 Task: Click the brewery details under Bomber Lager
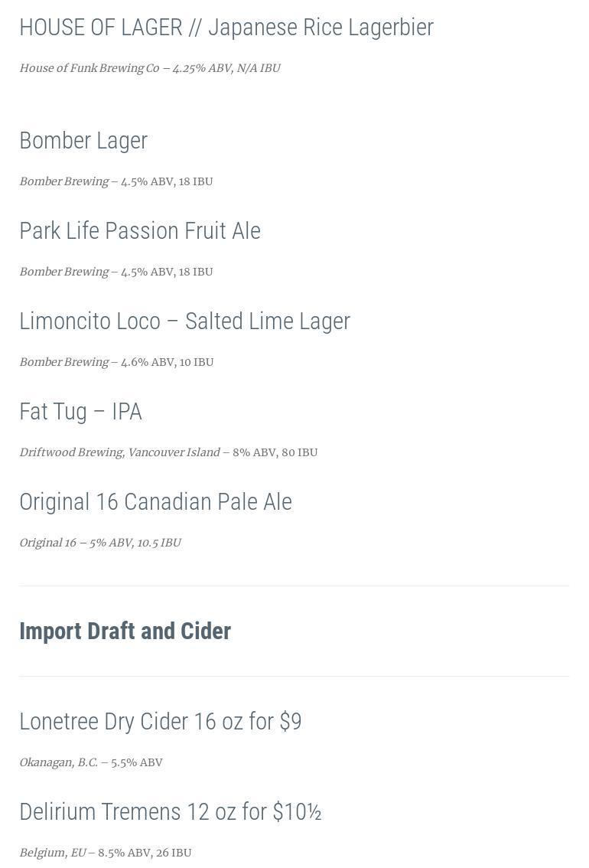116,181
